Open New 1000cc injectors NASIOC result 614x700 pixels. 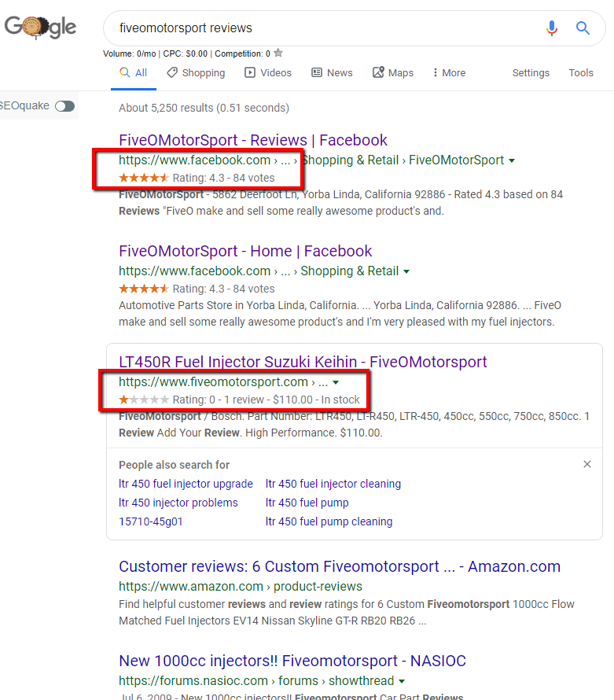[x=292, y=661]
